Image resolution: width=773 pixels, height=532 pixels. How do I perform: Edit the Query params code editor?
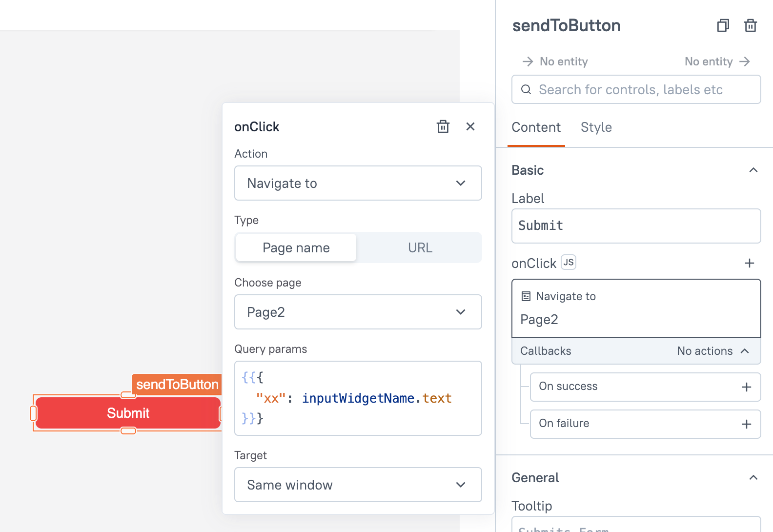coord(358,398)
